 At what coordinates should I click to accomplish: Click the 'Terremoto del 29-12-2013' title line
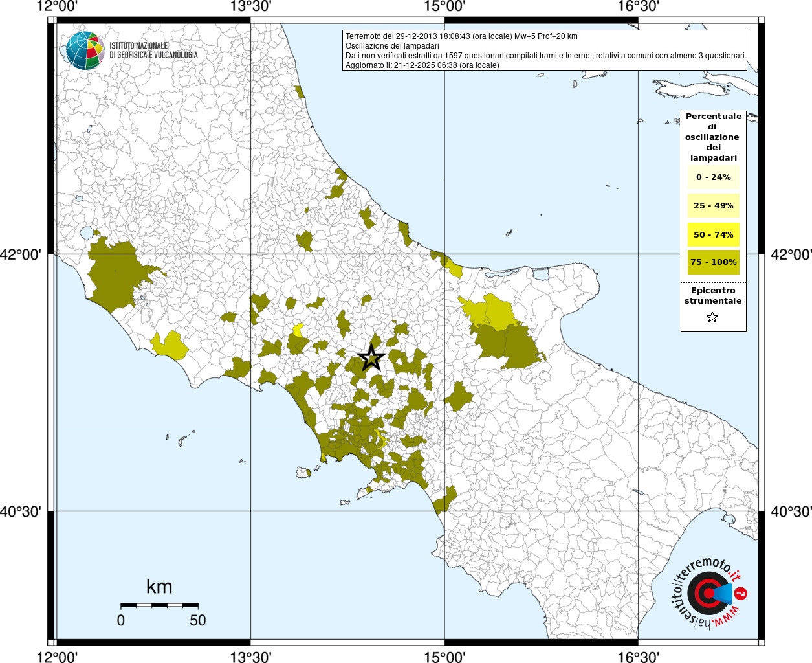(461, 36)
